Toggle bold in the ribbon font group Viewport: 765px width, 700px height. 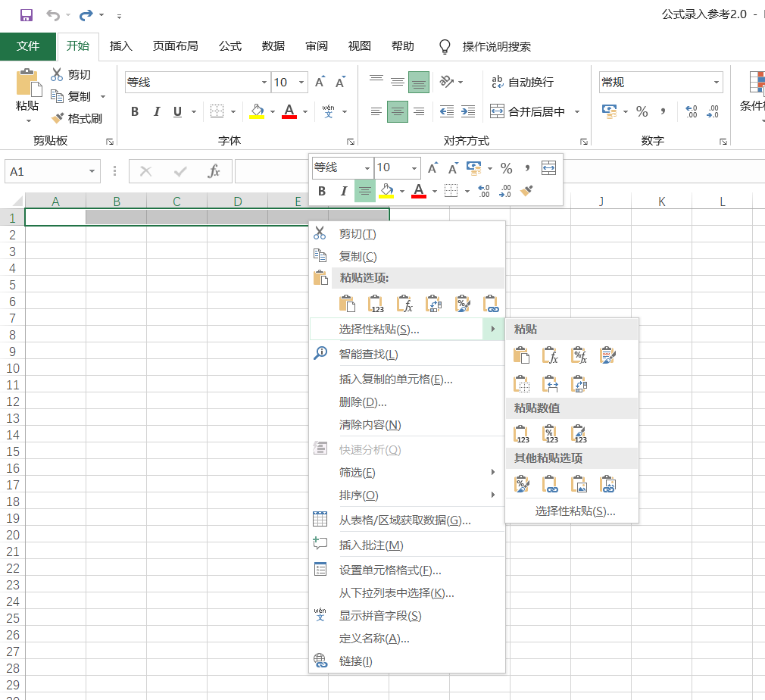[x=135, y=111]
